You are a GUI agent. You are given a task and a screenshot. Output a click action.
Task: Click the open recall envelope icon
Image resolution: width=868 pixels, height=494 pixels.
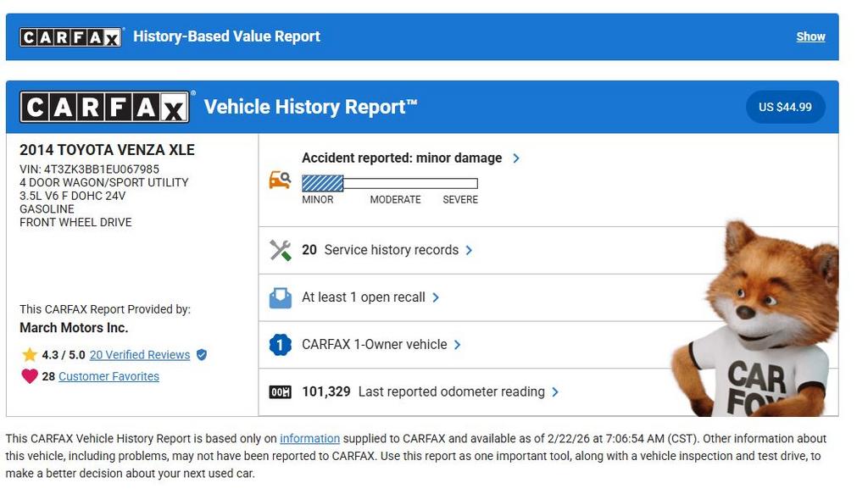280,297
